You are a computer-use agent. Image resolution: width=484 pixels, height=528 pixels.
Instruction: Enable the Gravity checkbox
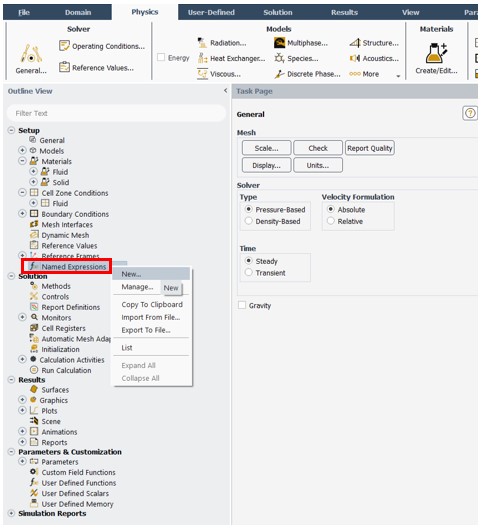click(242, 305)
